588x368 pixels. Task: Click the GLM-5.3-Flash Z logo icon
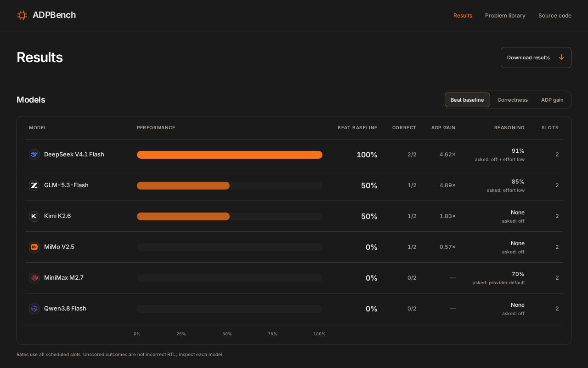pyautogui.click(x=34, y=185)
